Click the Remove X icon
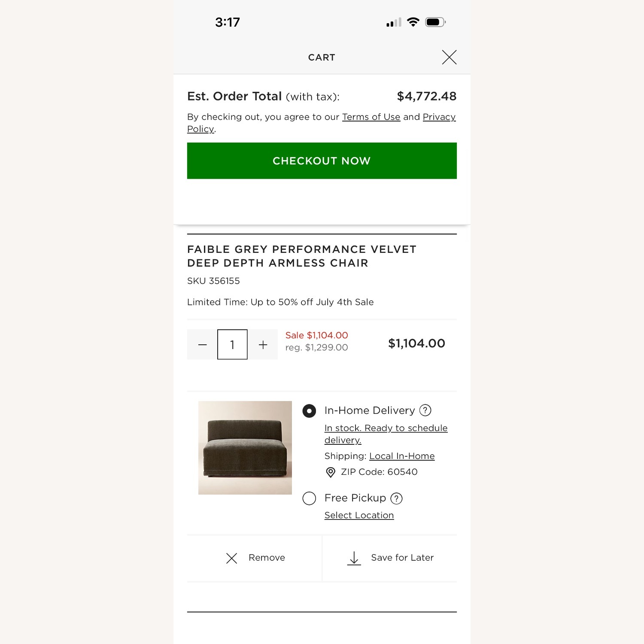The width and height of the screenshot is (644, 644). (231, 558)
